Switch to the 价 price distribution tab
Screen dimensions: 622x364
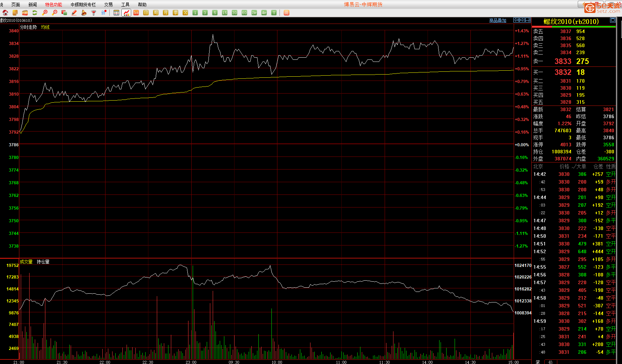click(551, 362)
